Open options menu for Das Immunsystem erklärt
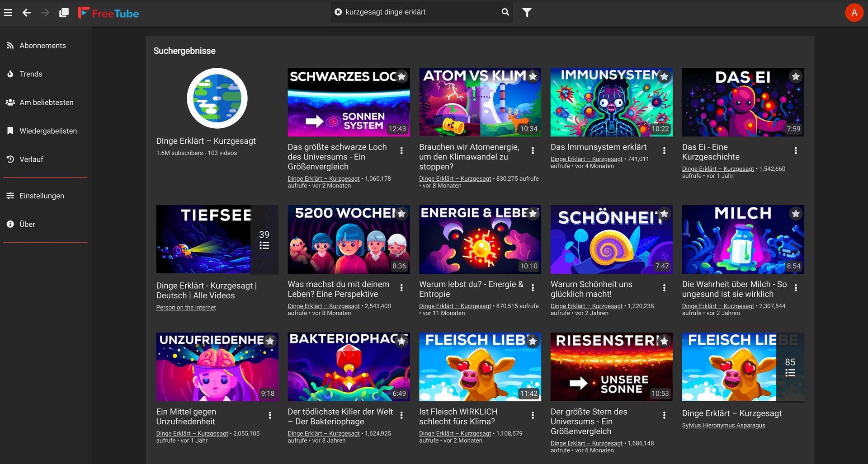This screenshot has height=464, width=868. pos(664,150)
